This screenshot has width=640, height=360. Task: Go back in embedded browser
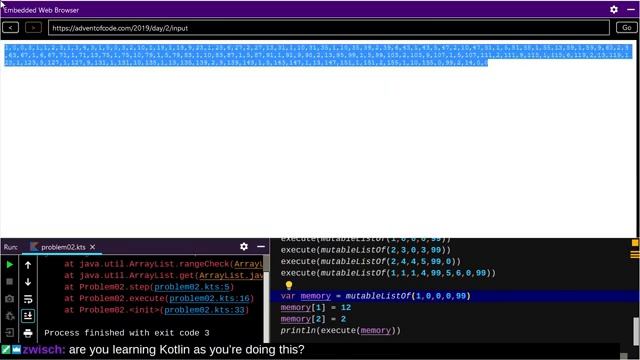(x=11, y=28)
